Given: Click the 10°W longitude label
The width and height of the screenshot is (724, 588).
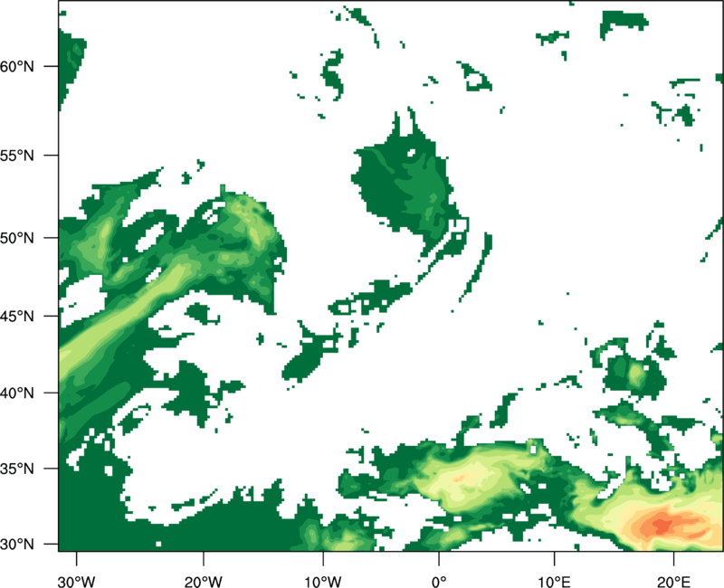Looking at the screenshot, I should [323, 582].
